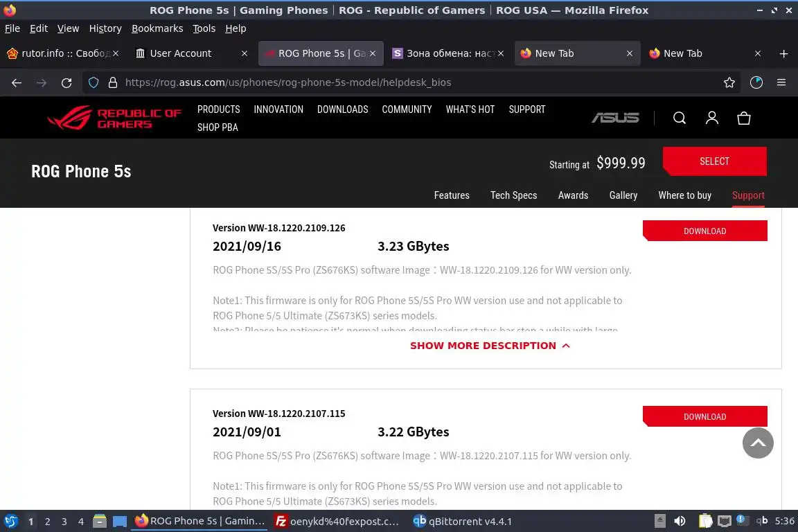Open WHAT'S HOT in site navigation
This screenshot has width=798, height=532.
pos(470,109)
